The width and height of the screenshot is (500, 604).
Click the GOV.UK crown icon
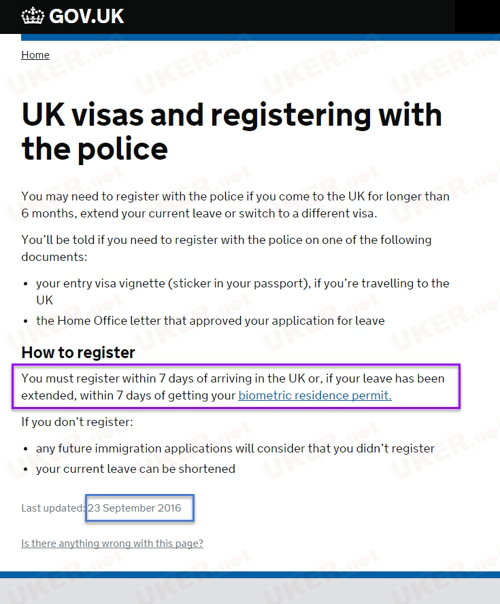click(32, 16)
